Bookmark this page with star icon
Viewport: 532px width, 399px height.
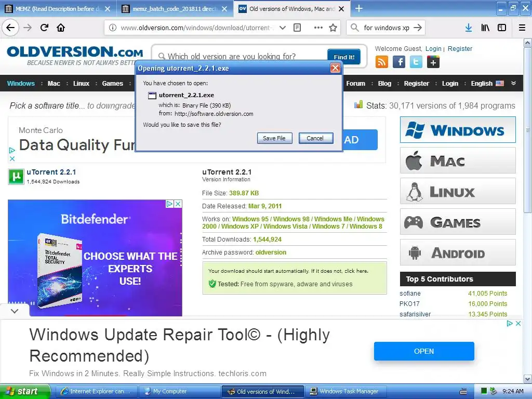click(x=333, y=28)
